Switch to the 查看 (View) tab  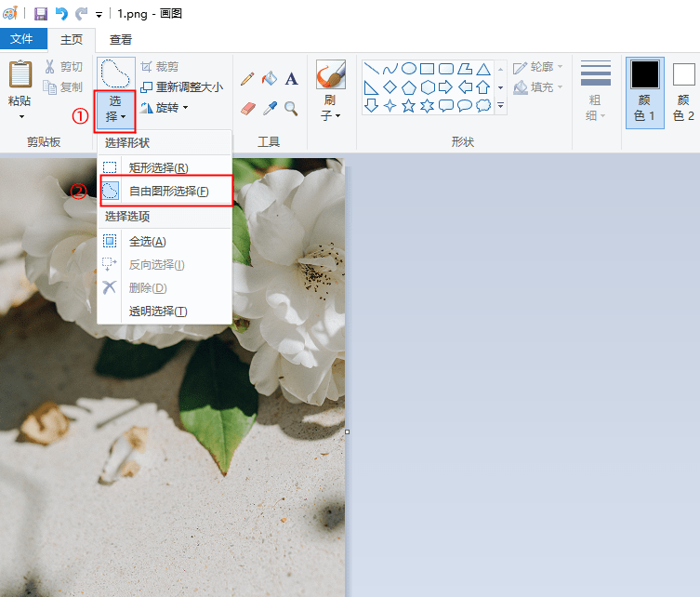point(121,39)
